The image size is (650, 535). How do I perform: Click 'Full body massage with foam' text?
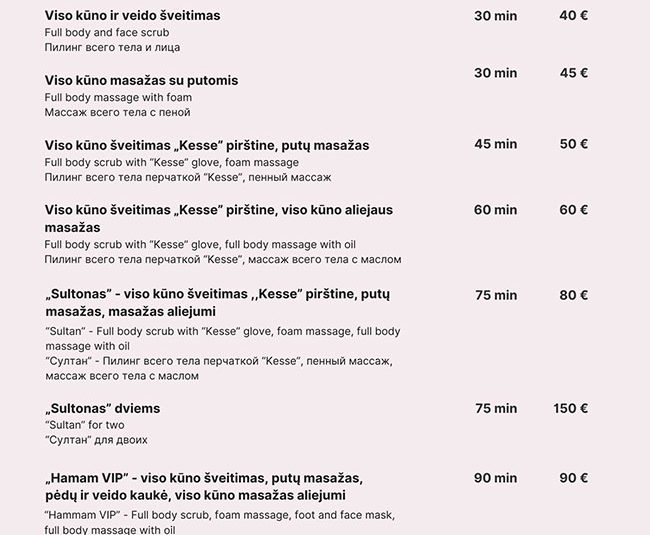coord(118,97)
